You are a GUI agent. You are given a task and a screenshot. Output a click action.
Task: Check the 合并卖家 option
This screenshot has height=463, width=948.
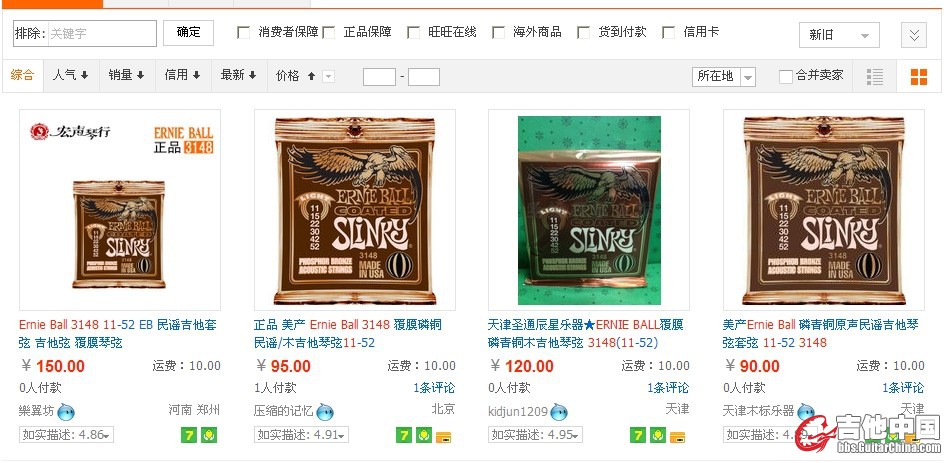click(785, 77)
